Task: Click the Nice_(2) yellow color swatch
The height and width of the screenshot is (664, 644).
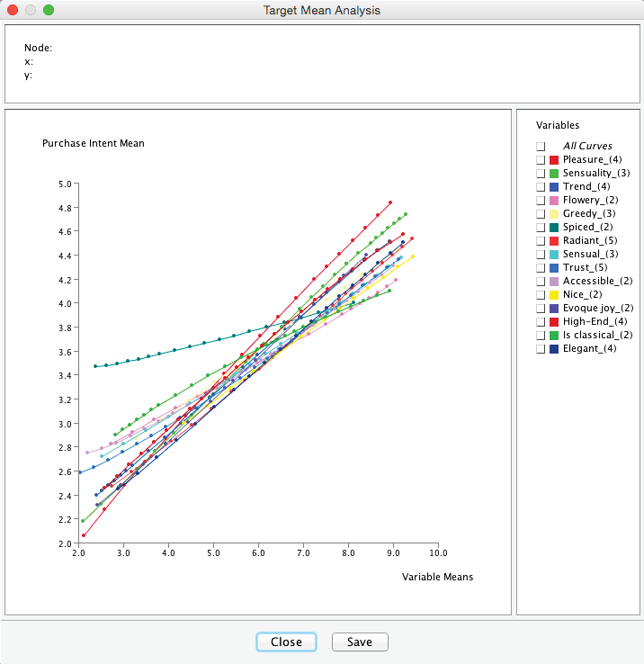Action: 555,294
